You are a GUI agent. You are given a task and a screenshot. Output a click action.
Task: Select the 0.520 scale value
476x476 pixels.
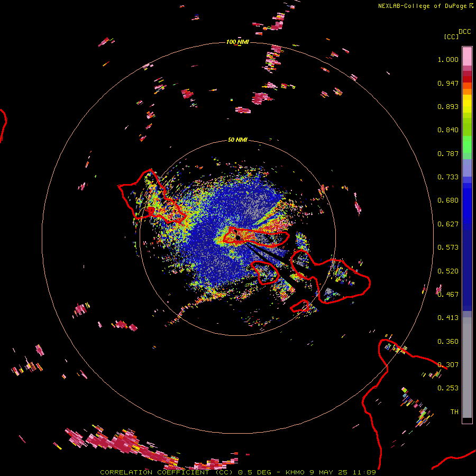click(448, 271)
